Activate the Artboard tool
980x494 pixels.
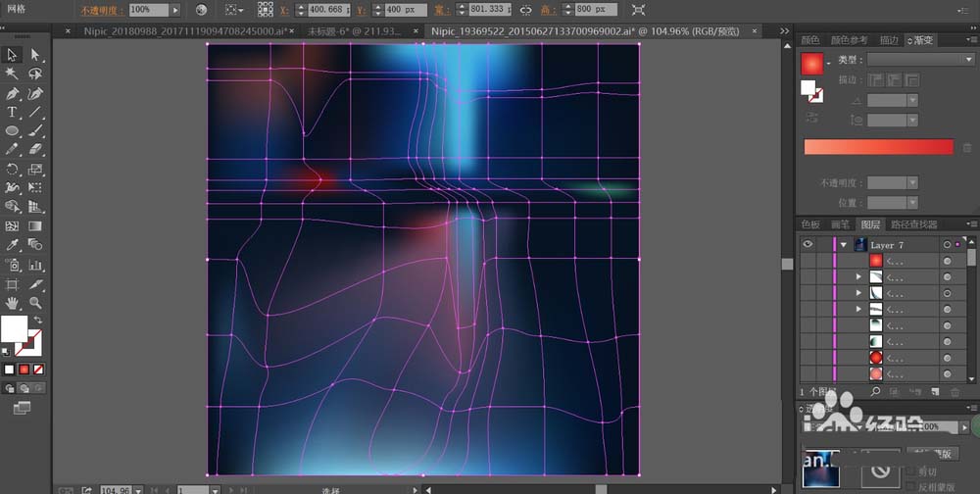12,284
